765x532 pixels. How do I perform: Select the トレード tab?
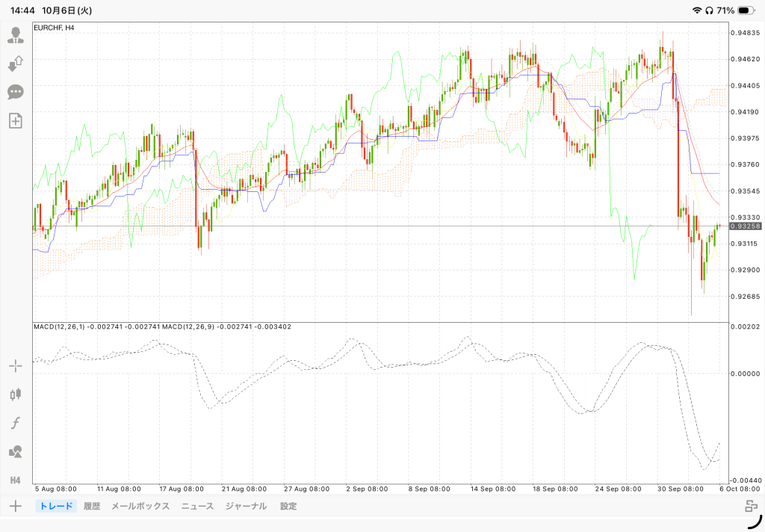click(x=56, y=506)
